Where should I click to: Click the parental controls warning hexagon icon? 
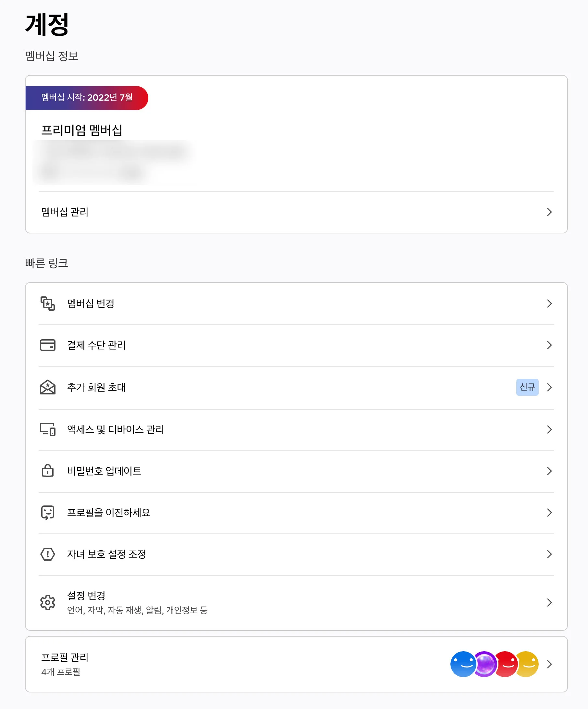(x=48, y=554)
